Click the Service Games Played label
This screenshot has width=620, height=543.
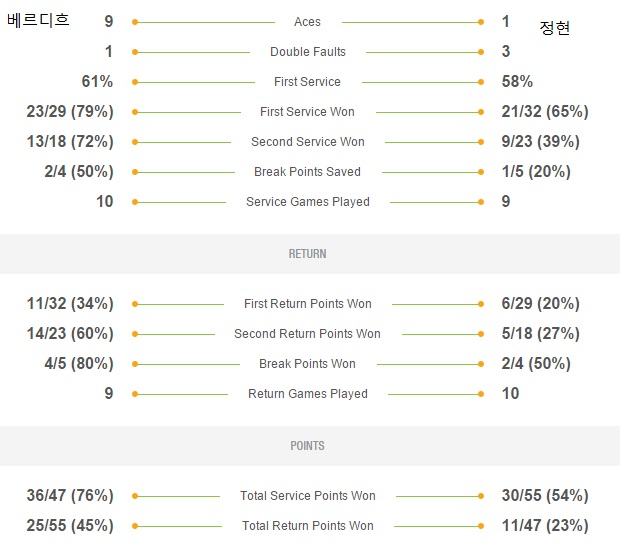(308, 202)
